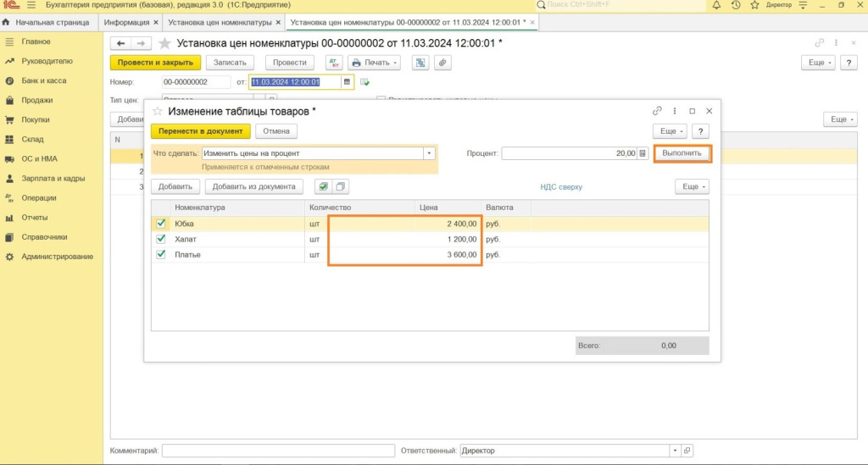Click the check all rows icon
Image resolution: width=868 pixels, height=465 pixels.
pyautogui.click(x=323, y=186)
